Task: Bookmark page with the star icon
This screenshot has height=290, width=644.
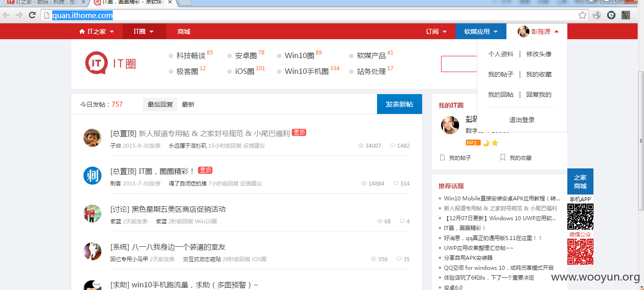Action: click(x=582, y=15)
